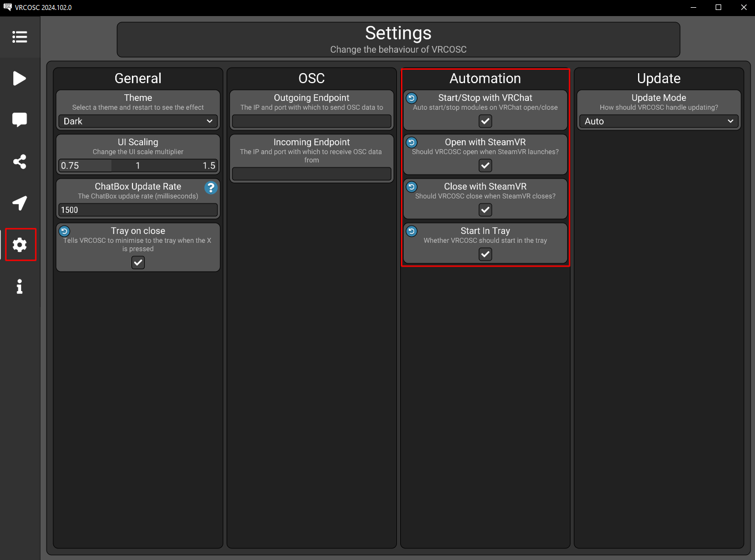This screenshot has height=560, width=755.
Task: Toggle Open with SteamVR checkbox
Action: click(x=485, y=165)
